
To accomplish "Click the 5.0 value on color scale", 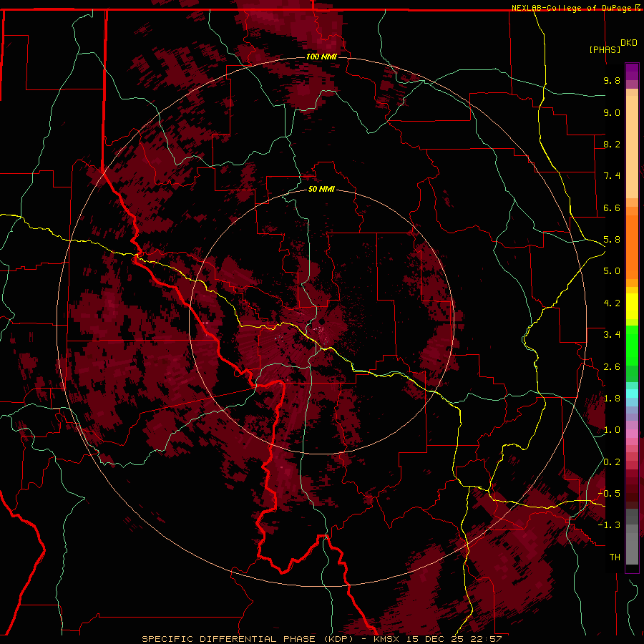I will [612, 271].
